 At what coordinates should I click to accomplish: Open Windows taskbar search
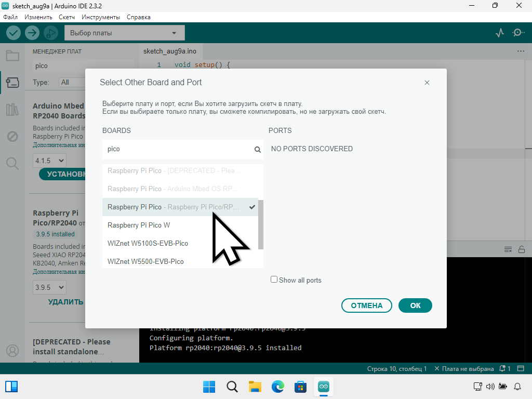(x=232, y=387)
